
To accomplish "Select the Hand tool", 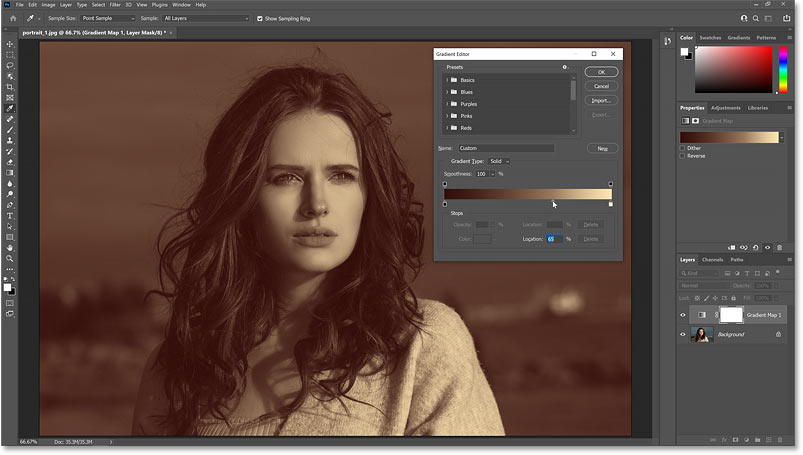I will (x=10, y=248).
